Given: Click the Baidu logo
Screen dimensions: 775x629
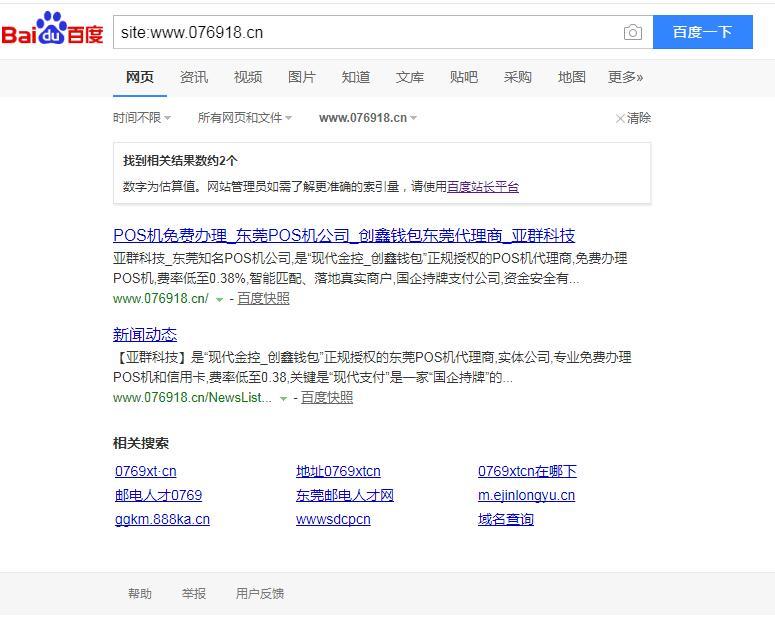Looking at the screenshot, I should pyautogui.click(x=52, y=29).
